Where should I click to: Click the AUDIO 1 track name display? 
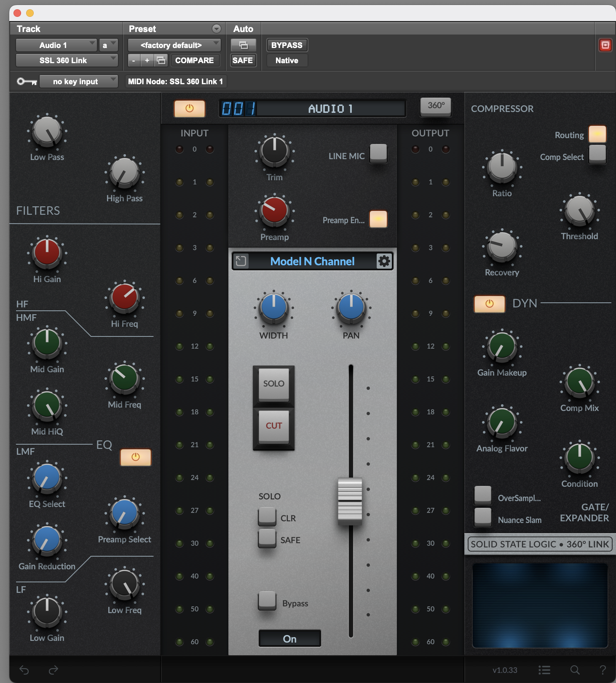(331, 109)
